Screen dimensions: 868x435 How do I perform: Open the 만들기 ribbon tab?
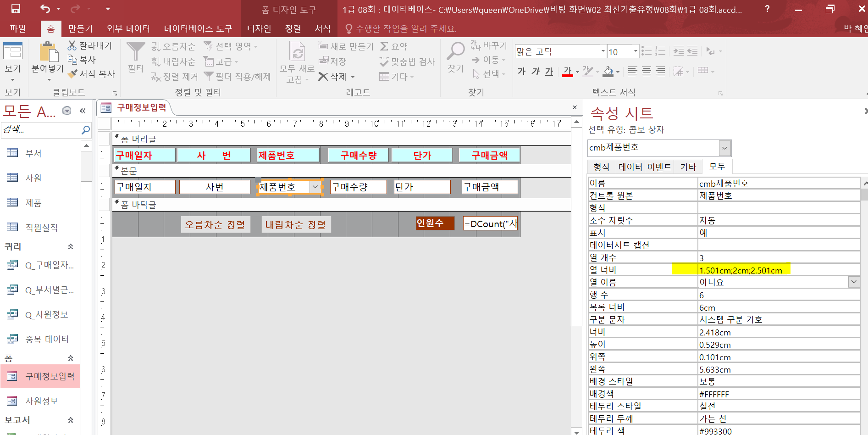[80, 28]
